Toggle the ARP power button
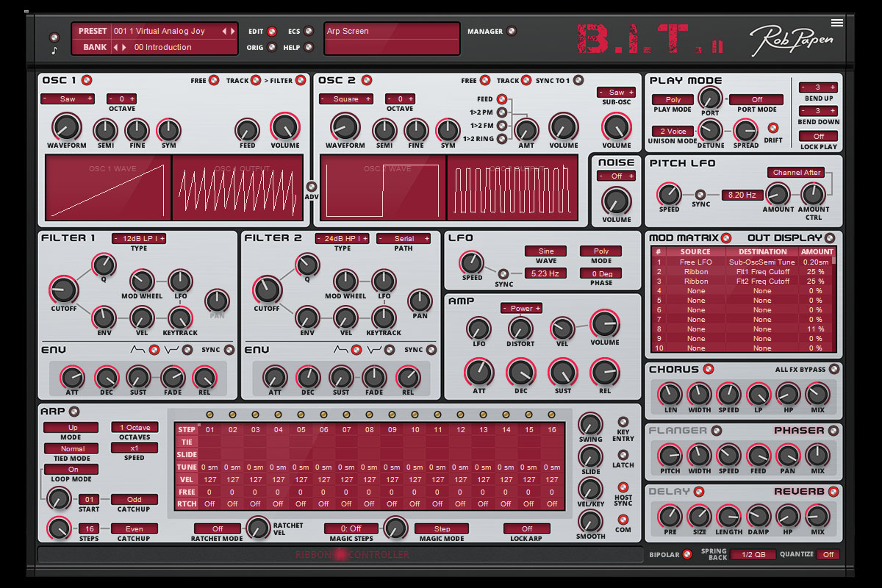Screen dimensions: 882x588 [x=73, y=412]
